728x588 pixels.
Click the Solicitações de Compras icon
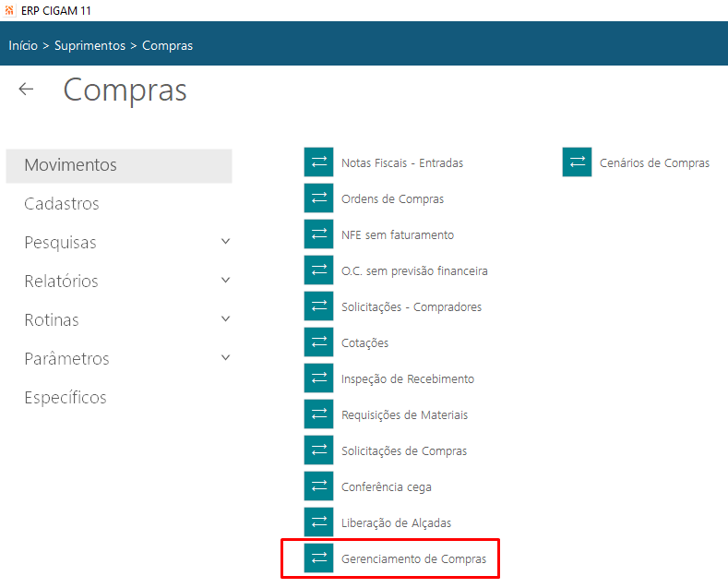(x=318, y=450)
